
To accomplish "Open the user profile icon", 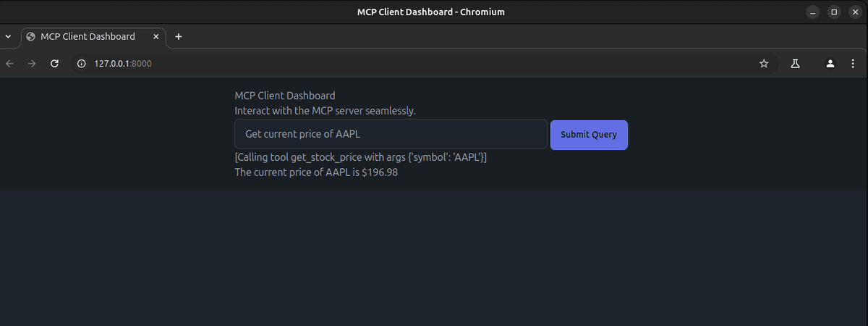I will coord(831,64).
